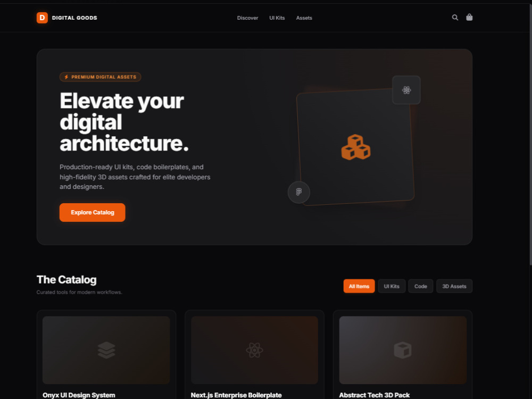Click the lightning bolt in premium badge
Screen dimensions: 532x399
tap(66, 77)
